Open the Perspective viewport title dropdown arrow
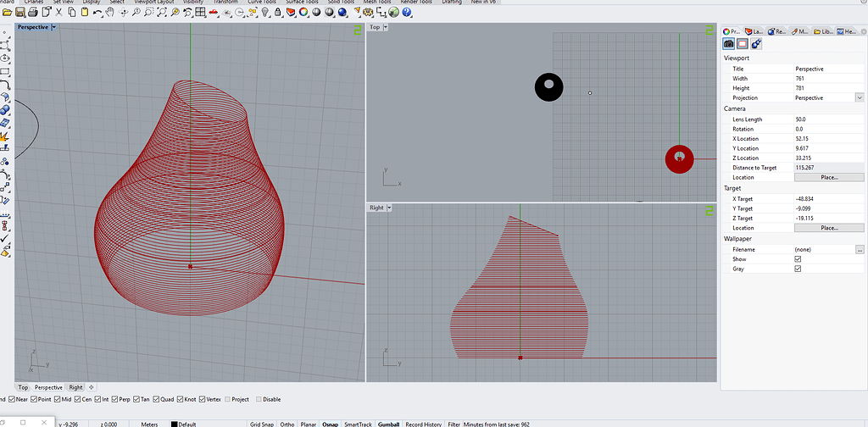Viewport: 868px width, 427px height. [x=53, y=27]
